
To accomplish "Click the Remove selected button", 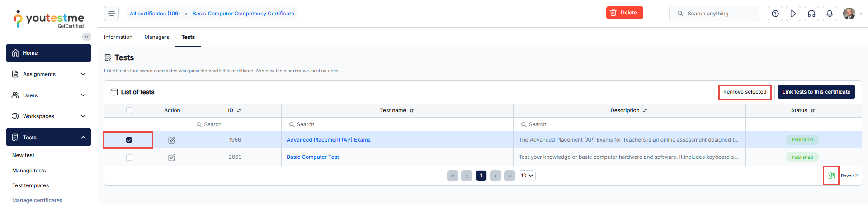I will coord(745,92).
